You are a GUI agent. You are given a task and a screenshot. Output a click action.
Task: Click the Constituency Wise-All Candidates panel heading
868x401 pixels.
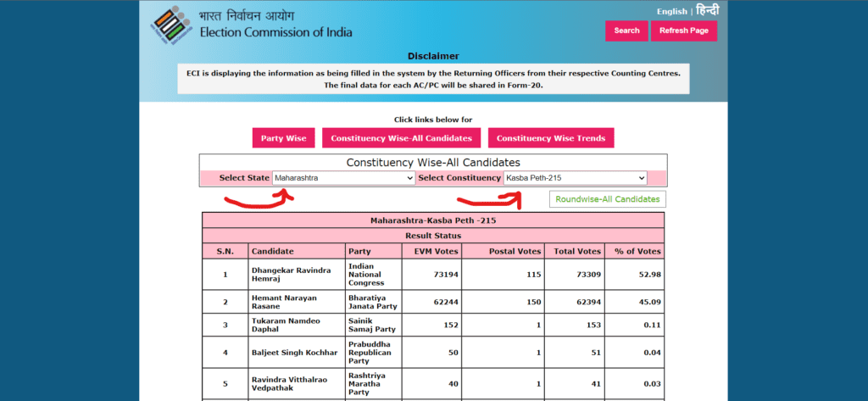pos(433,163)
